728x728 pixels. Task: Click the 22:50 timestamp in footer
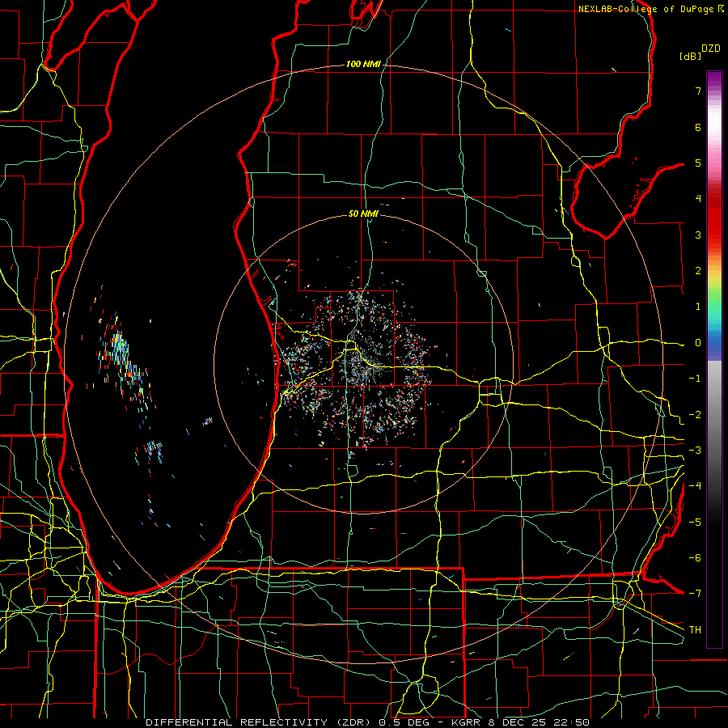pyautogui.click(x=574, y=722)
